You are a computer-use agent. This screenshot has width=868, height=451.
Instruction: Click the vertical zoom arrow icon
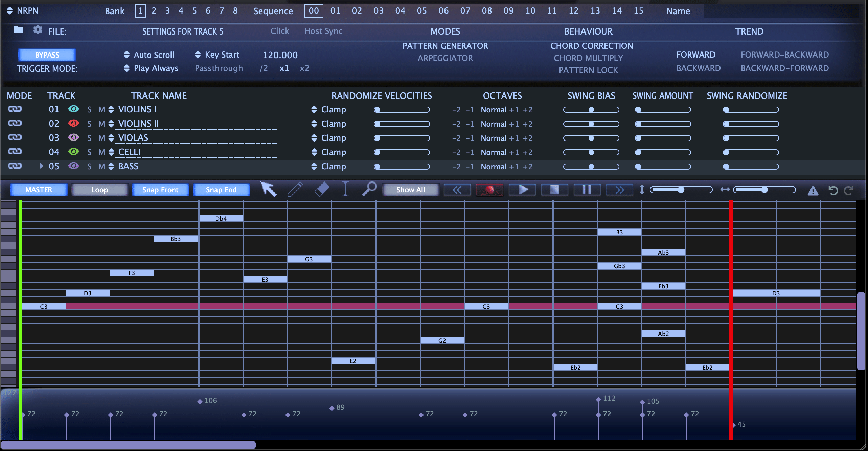coord(642,190)
